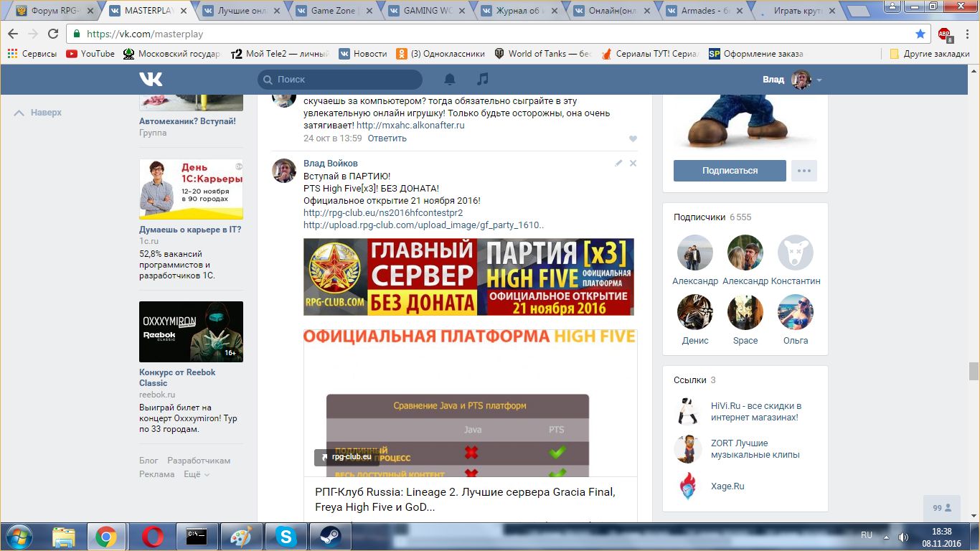Show hidden system tray icons

point(887,537)
